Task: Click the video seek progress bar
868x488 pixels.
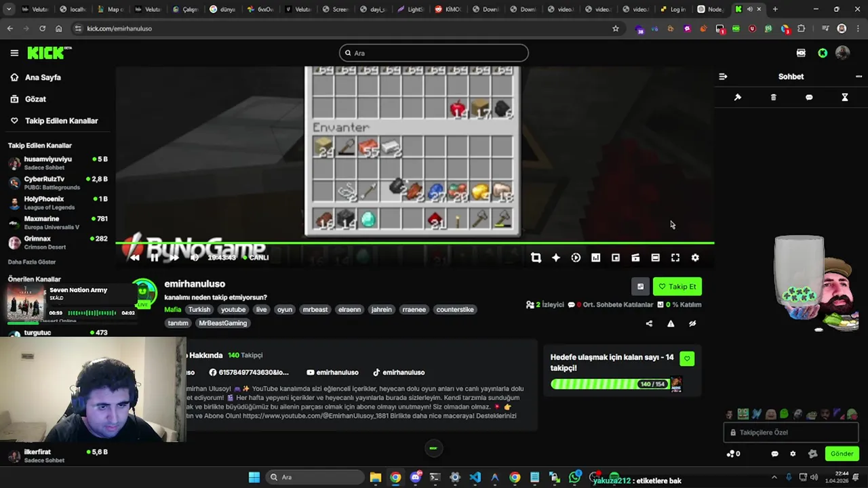Action: 414,243
